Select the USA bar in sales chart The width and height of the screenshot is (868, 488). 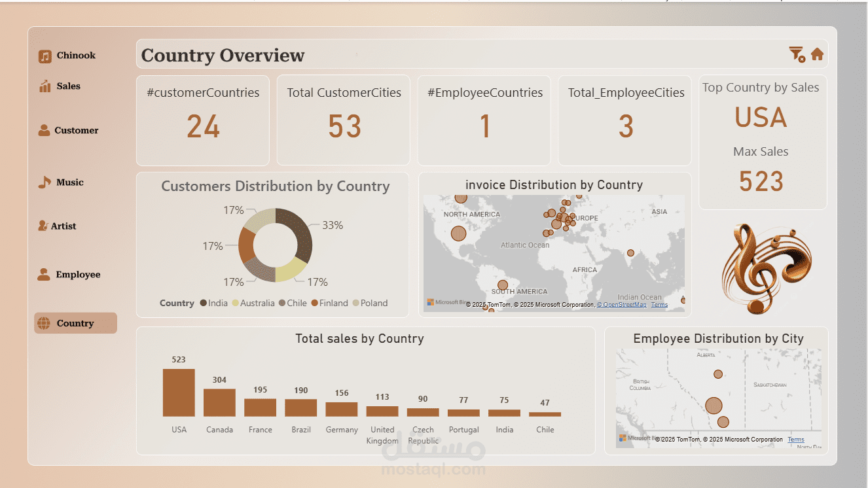click(x=179, y=392)
